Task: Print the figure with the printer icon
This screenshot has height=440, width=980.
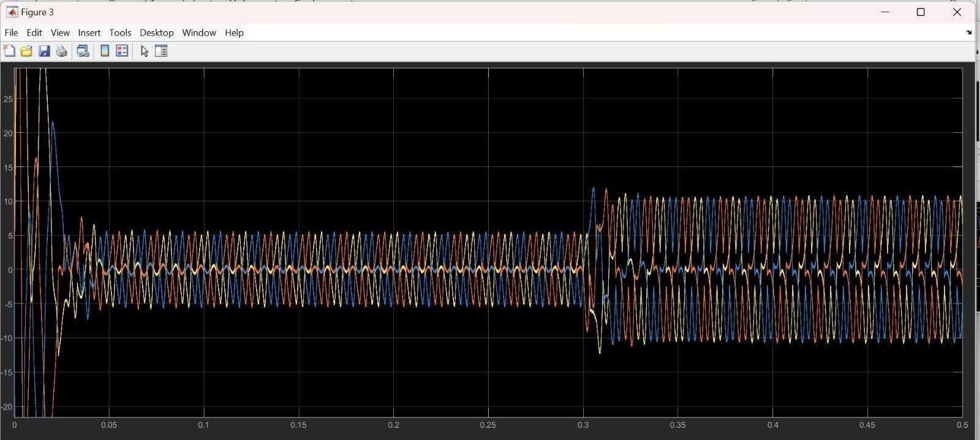Action: [x=61, y=51]
